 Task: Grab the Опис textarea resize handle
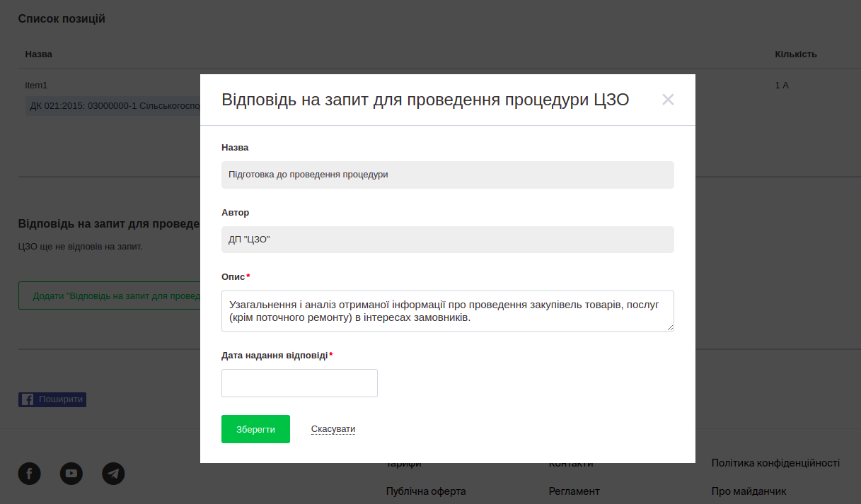pyautogui.click(x=670, y=327)
